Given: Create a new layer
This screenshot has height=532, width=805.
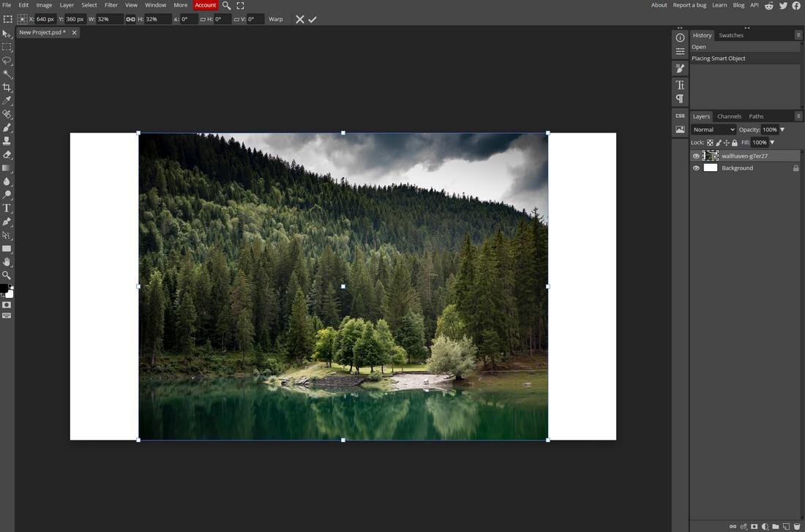Looking at the screenshot, I should pyautogui.click(x=786, y=526).
